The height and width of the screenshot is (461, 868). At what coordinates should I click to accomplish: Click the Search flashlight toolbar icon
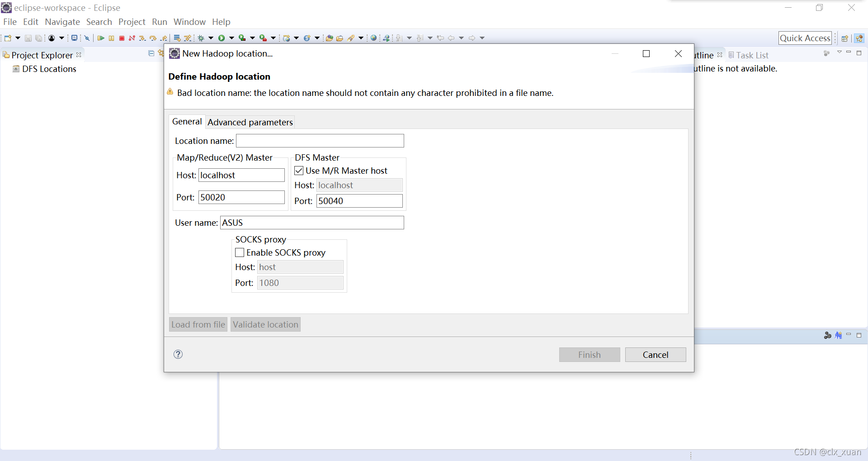point(351,38)
